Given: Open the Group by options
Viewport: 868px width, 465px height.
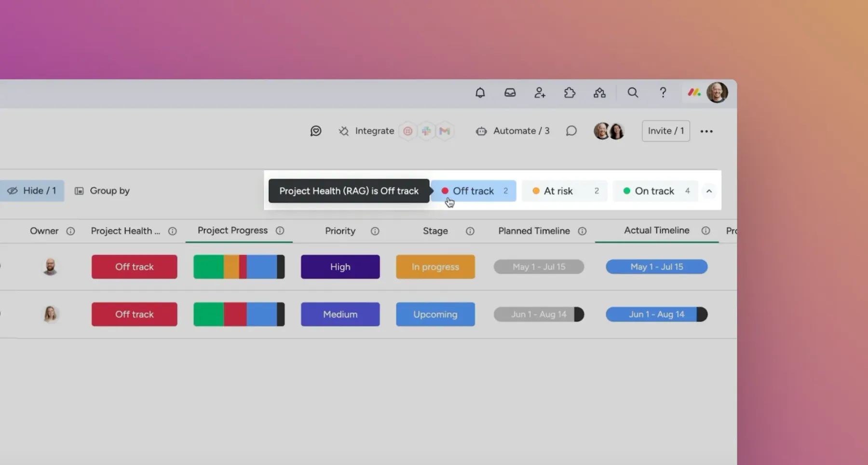Looking at the screenshot, I should pos(102,191).
